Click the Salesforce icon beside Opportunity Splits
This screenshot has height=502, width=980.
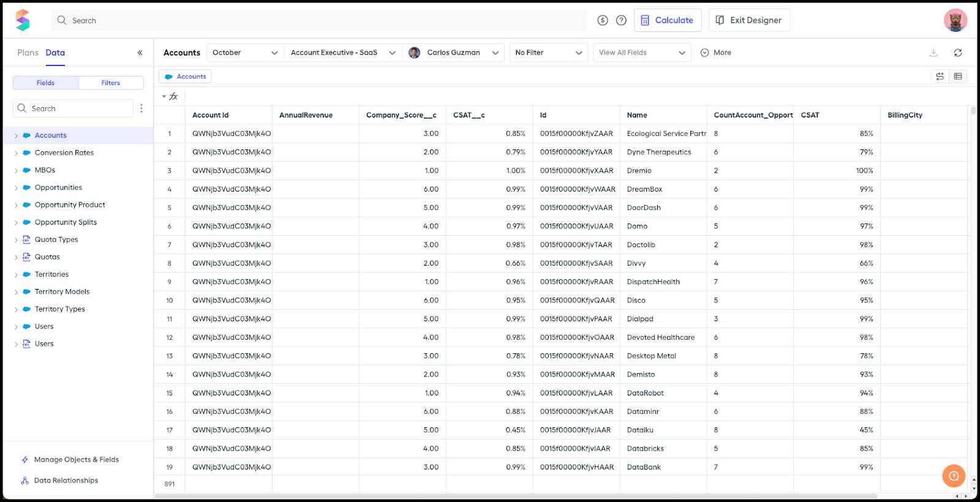tap(26, 222)
